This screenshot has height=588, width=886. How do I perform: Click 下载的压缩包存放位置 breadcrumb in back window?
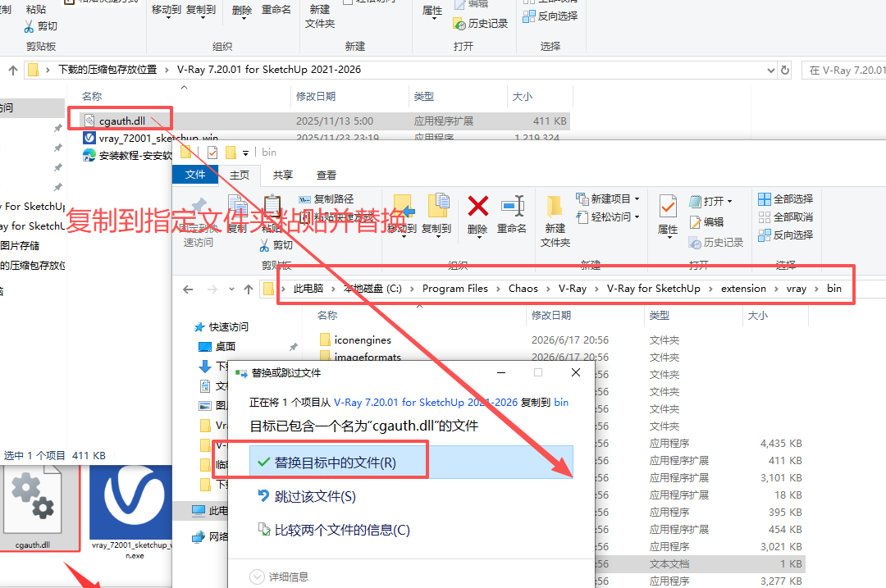click(x=107, y=70)
